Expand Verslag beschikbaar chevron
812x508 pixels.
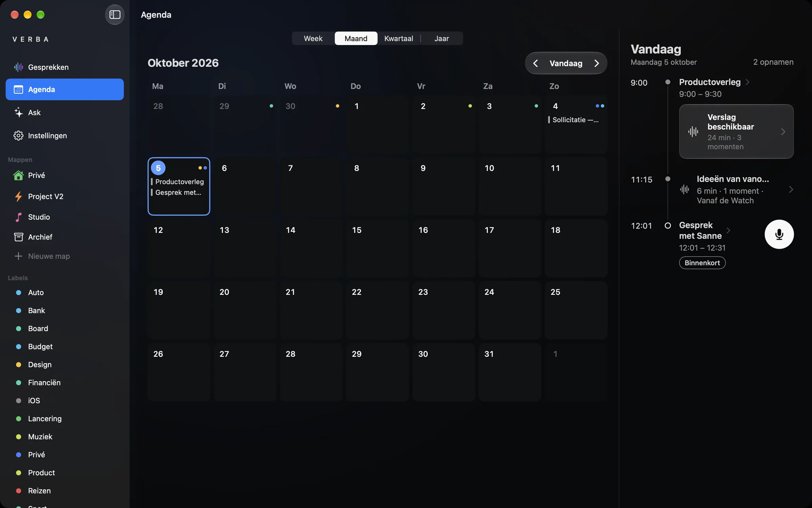coord(783,131)
